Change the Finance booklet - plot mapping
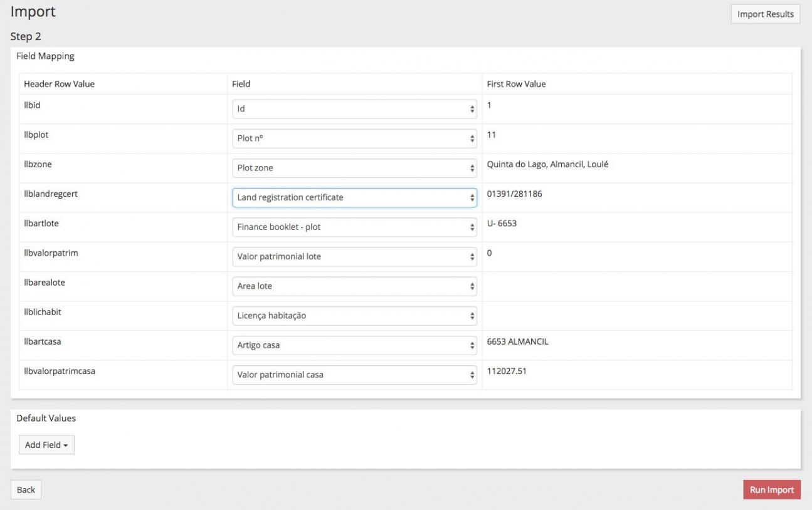Viewport: 812px width, 510px height. coord(354,227)
